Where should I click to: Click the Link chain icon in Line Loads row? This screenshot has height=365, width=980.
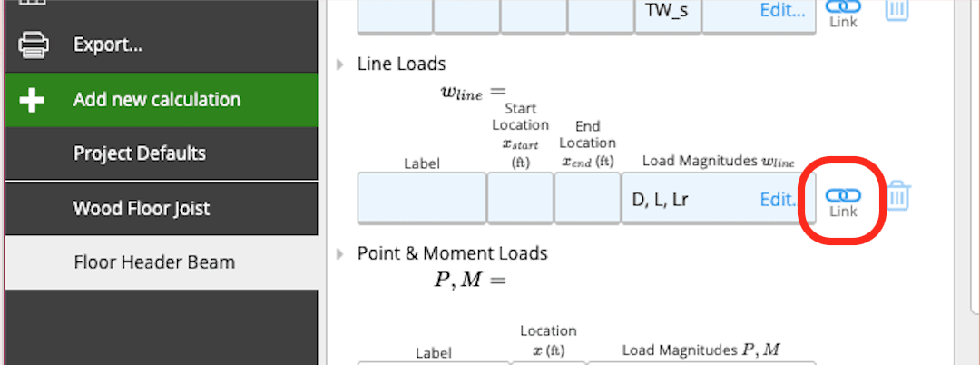(x=843, y=202)
